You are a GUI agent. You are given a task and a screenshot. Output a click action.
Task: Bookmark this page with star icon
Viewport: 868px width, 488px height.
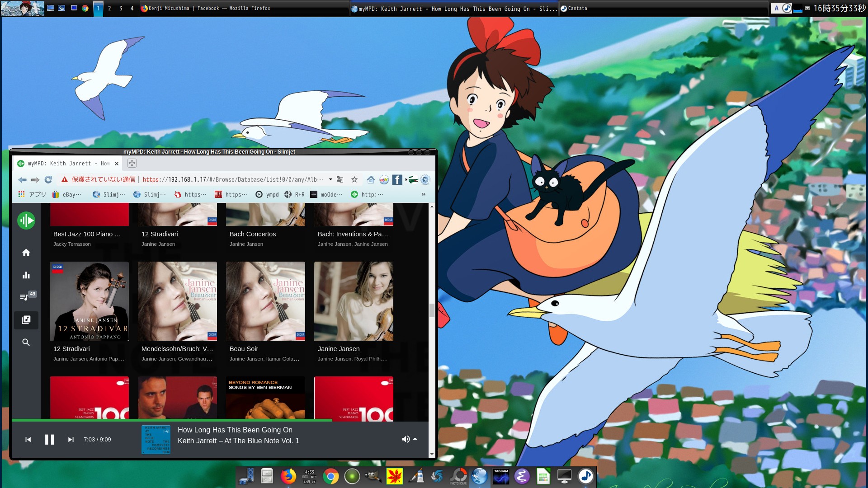pyautogui.click(x=354, y=180)
